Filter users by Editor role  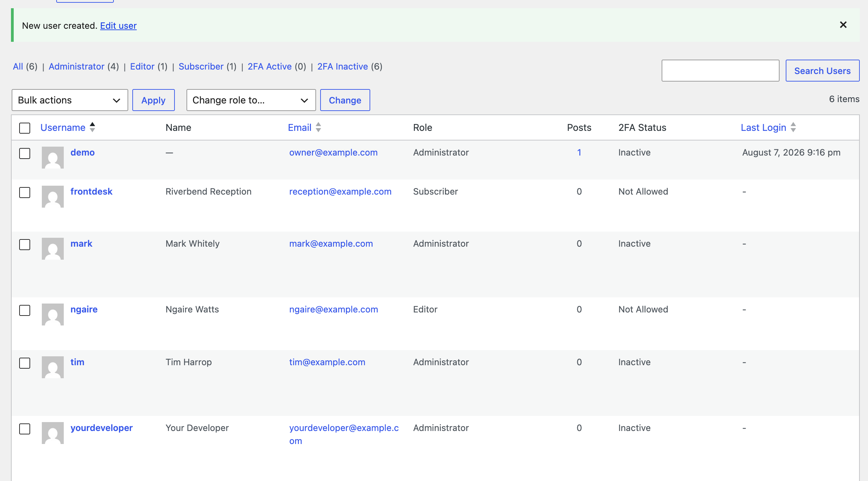click(142, 66)
